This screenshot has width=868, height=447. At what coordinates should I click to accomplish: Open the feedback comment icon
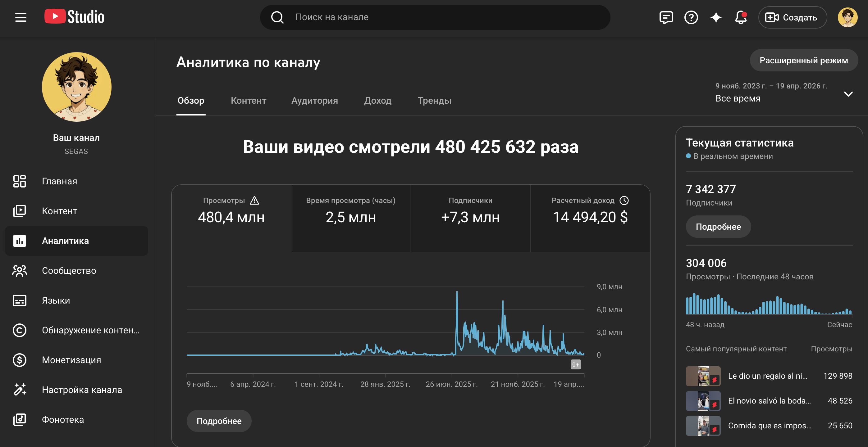[x=666, y=17]
